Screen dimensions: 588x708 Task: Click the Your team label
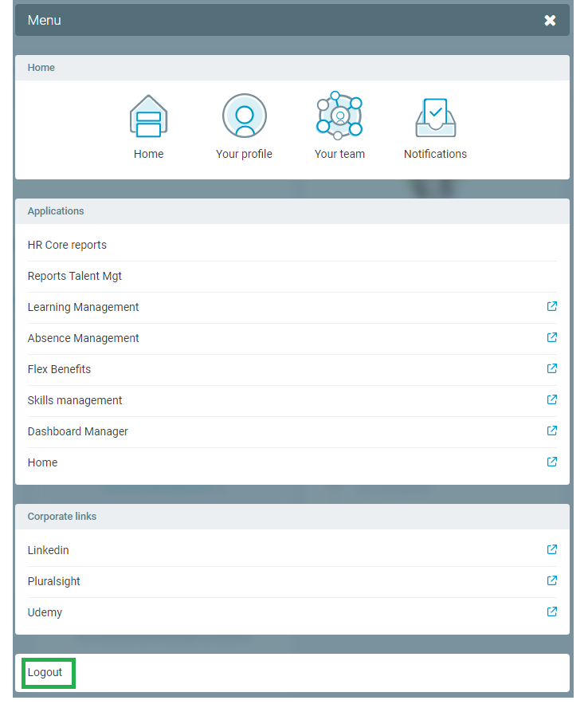[x=339, y=154]
